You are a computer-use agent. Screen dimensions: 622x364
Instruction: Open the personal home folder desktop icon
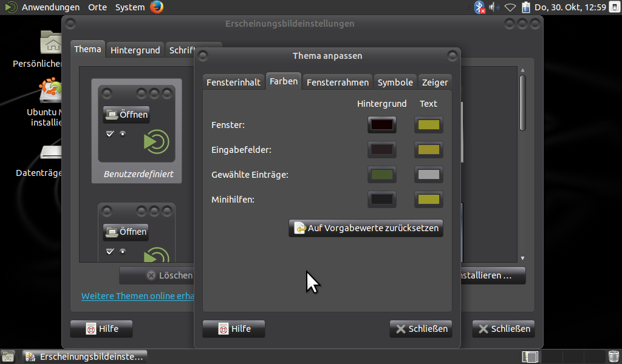click(51, 42)
